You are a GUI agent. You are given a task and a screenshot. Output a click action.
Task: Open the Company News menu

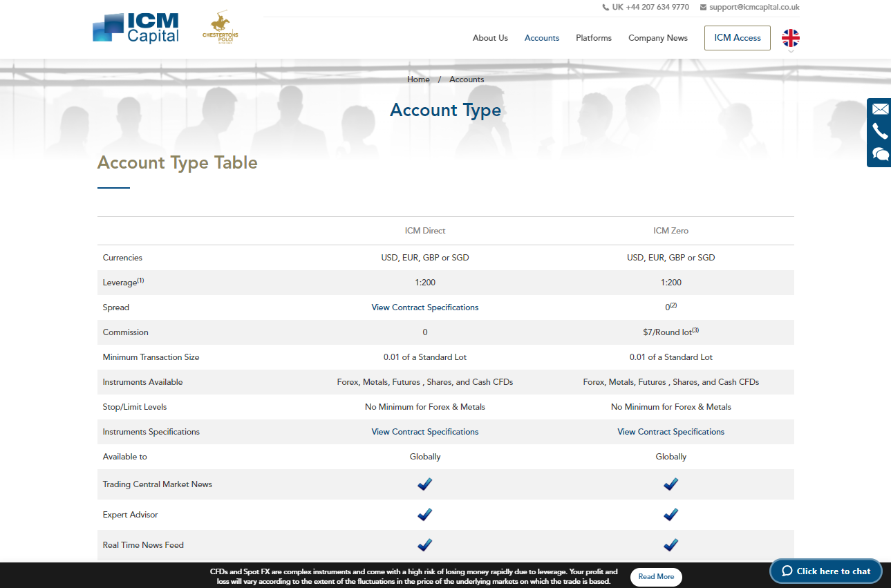click(x=658, y=38)
